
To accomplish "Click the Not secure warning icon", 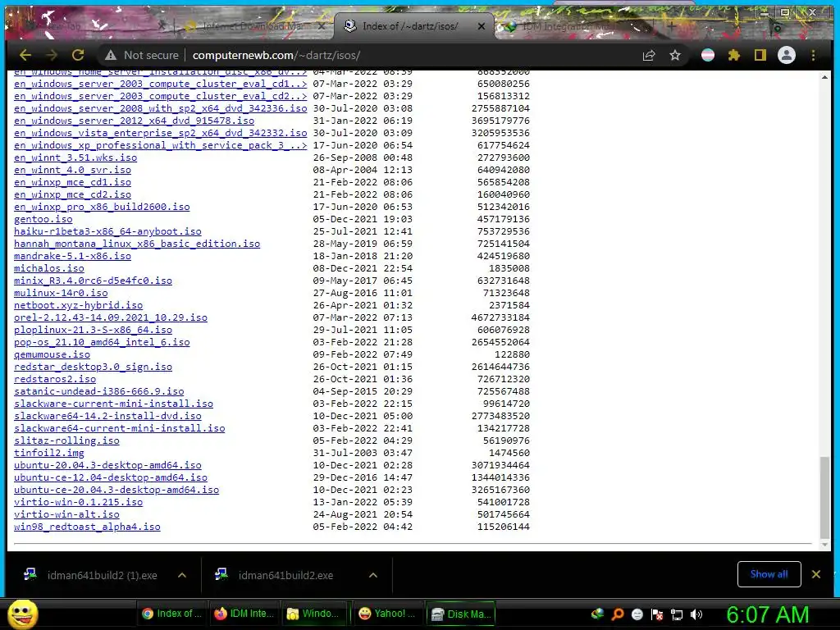I will pos(111,55).
